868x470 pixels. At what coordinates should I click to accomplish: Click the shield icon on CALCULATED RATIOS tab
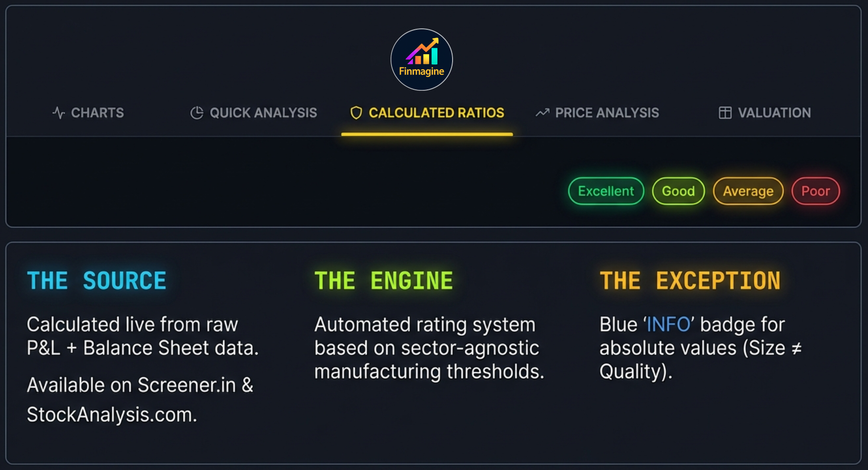[x=356, y=113]
